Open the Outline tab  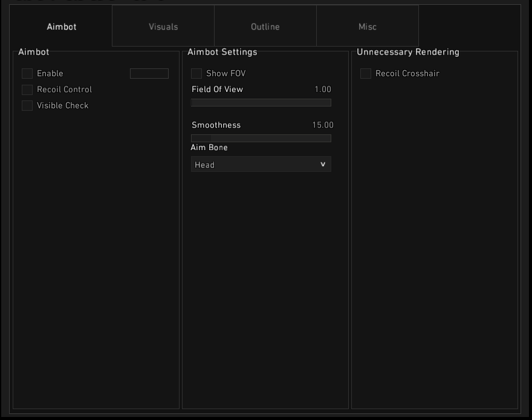(265, 27)
